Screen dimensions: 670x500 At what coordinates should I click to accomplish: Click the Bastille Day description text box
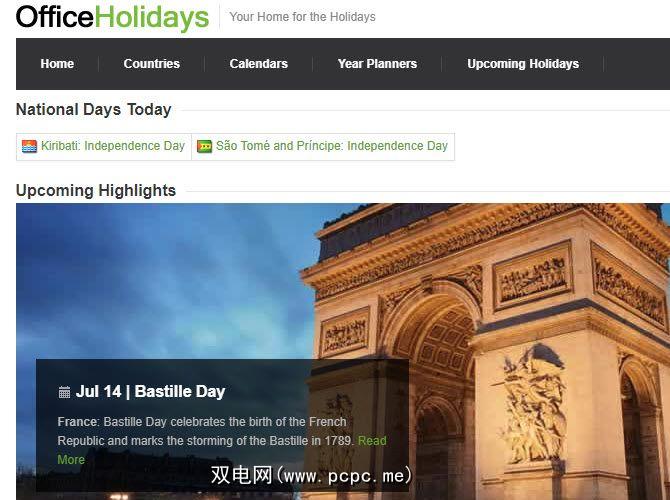[x=222, y=425]
